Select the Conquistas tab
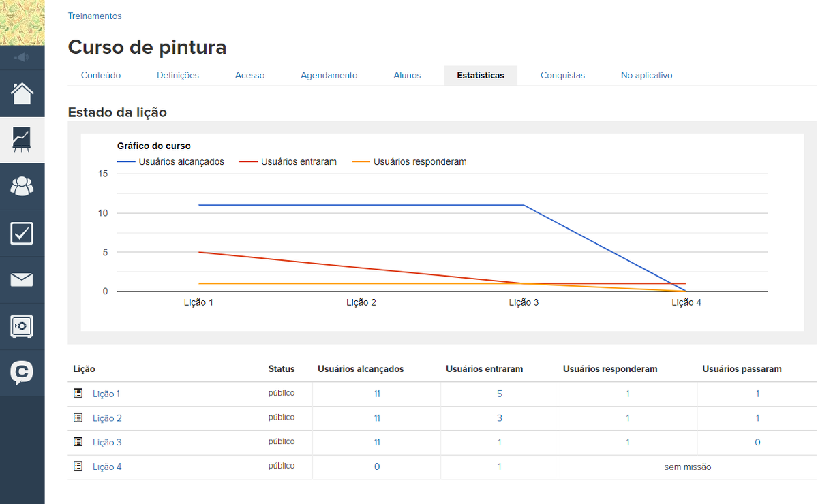The height and width of the screenshot is (504, 818). pyautogui.click(x=562, y=76)
